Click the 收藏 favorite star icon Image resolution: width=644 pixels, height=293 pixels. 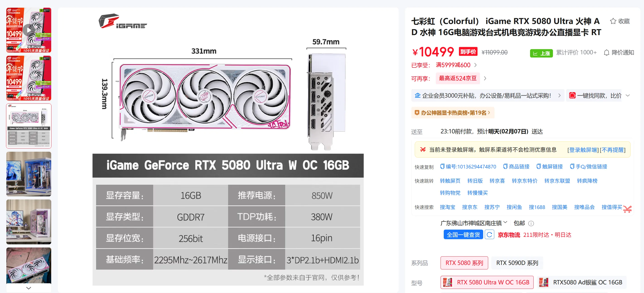(613, 21)
